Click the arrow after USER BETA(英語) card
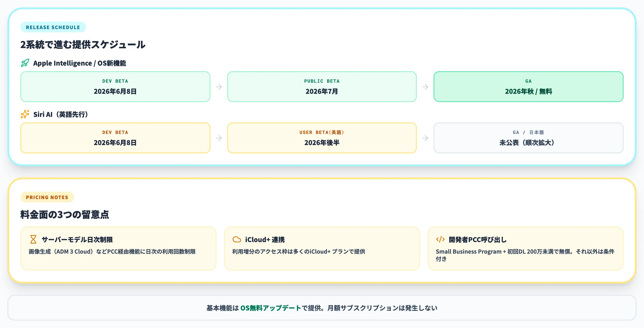Image resolution: width=644 pixels, height=328 pixels. pos(425,138)
